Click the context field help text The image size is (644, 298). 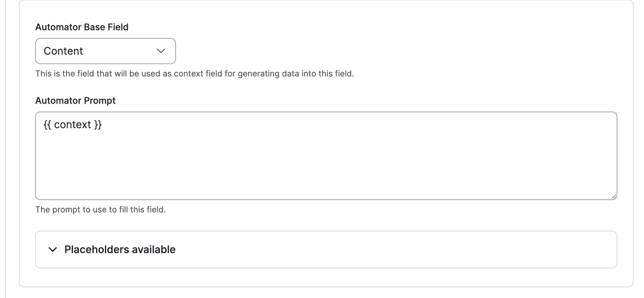coord(195,74)
